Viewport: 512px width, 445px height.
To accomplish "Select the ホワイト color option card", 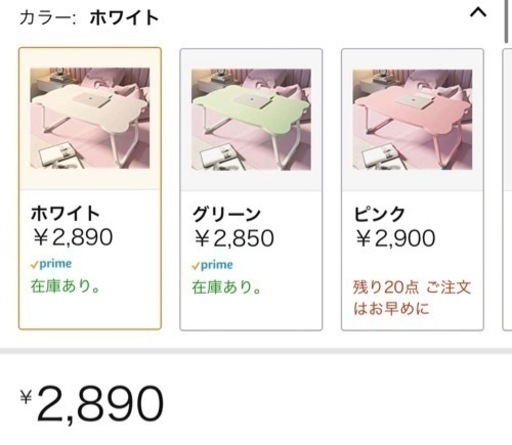I will 90,189.
